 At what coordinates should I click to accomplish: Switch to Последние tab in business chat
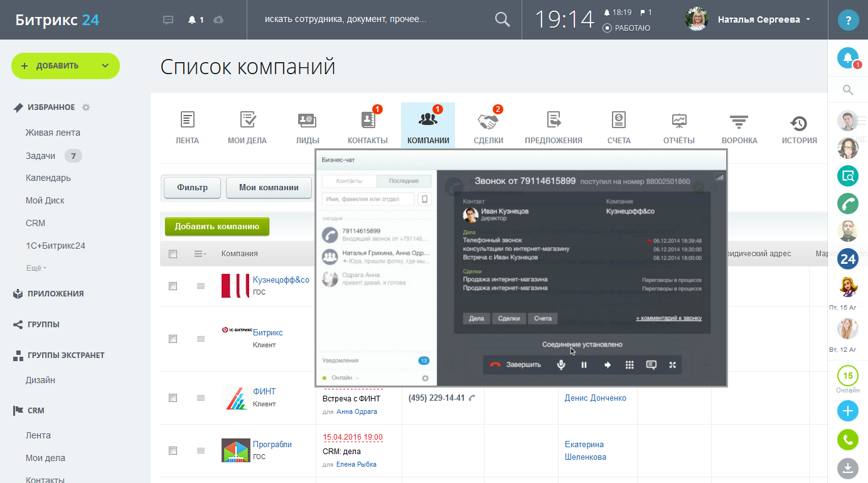tap(404, 181)
